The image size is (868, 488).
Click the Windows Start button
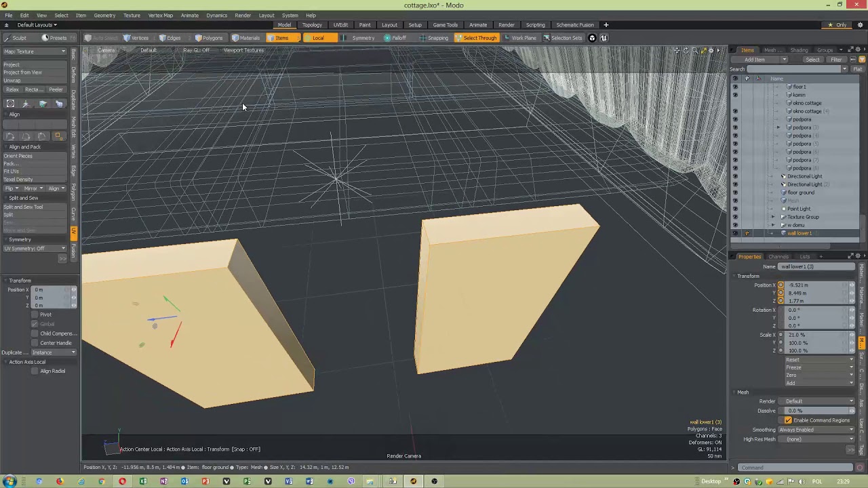9,481
